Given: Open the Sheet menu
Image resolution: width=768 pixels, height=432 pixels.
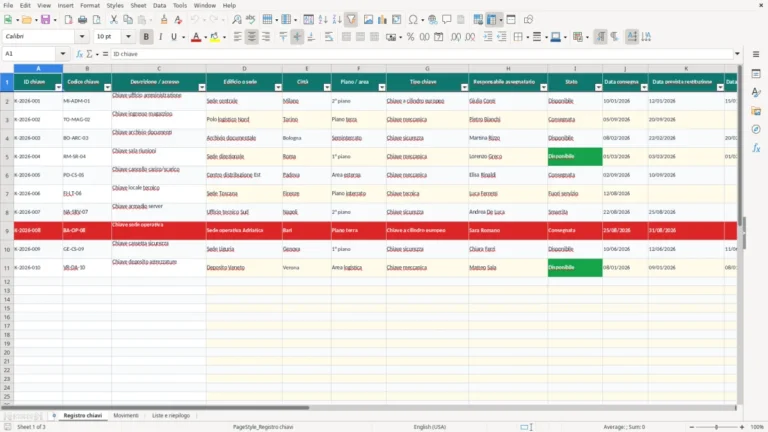Looking at the screenshot, I should 138,5.
